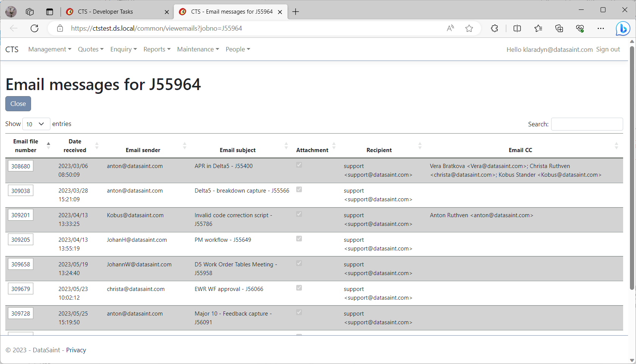Sort by Date received column
636x364 pixels.
tap(78, 146)
